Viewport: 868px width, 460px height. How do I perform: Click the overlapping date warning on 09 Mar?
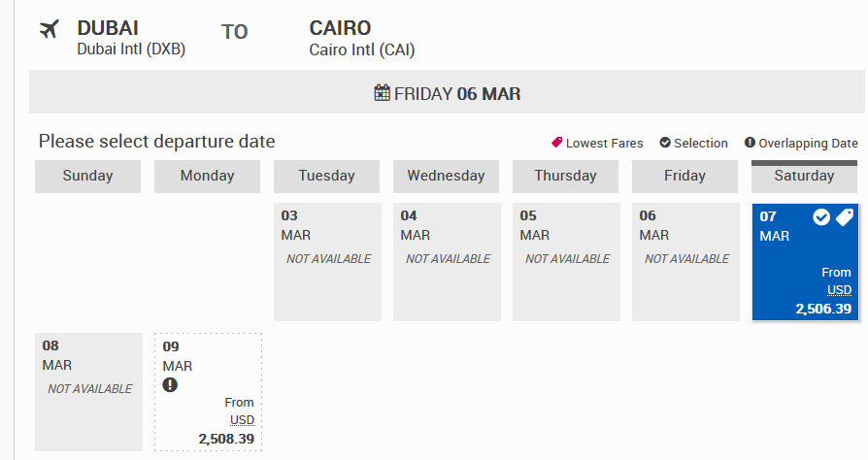tap(170, 385)
